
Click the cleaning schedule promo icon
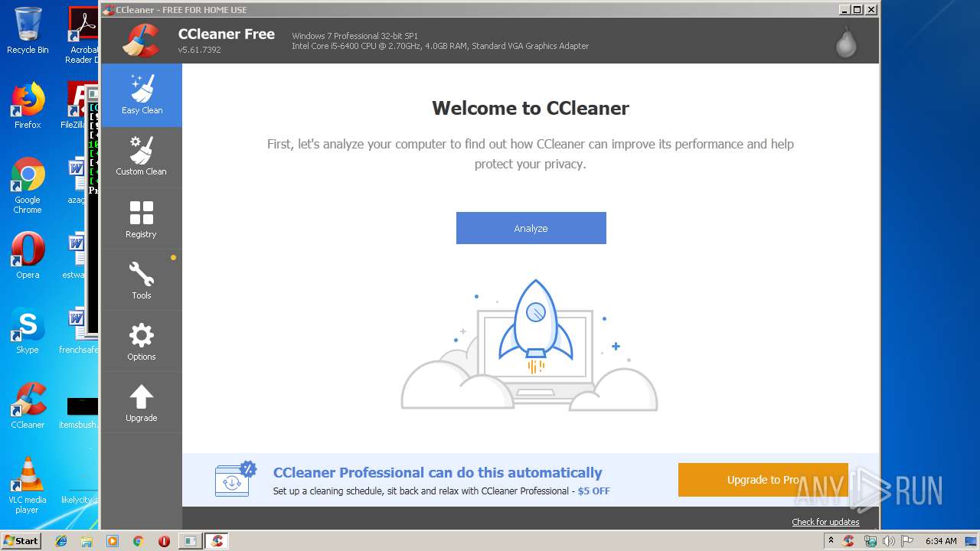(x=235, y=479)
